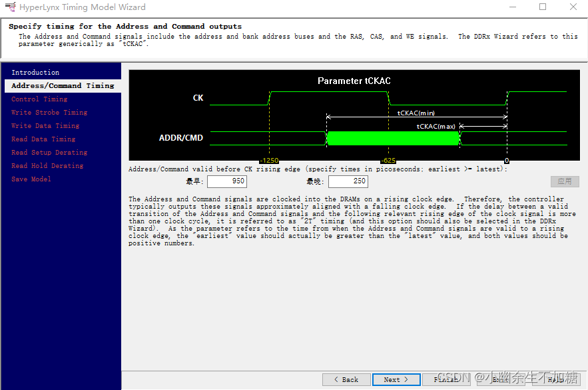Open Read Data Timing step

click(43, 139)
